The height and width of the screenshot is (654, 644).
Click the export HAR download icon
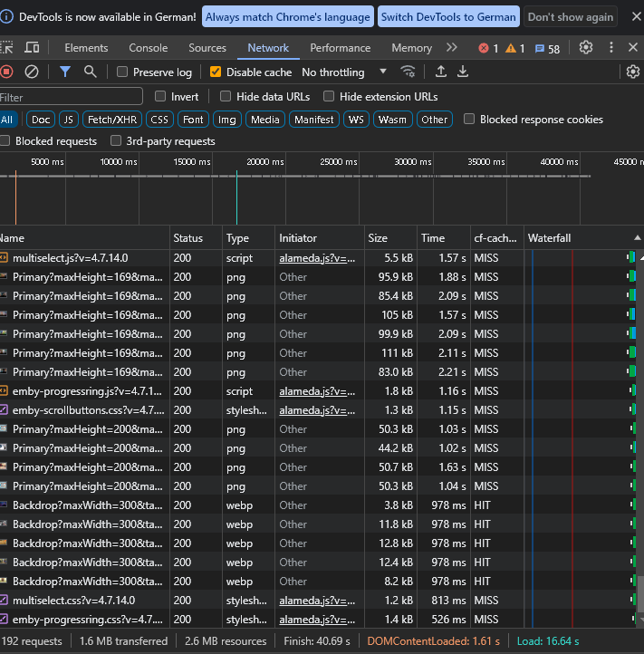pos(463,72)
